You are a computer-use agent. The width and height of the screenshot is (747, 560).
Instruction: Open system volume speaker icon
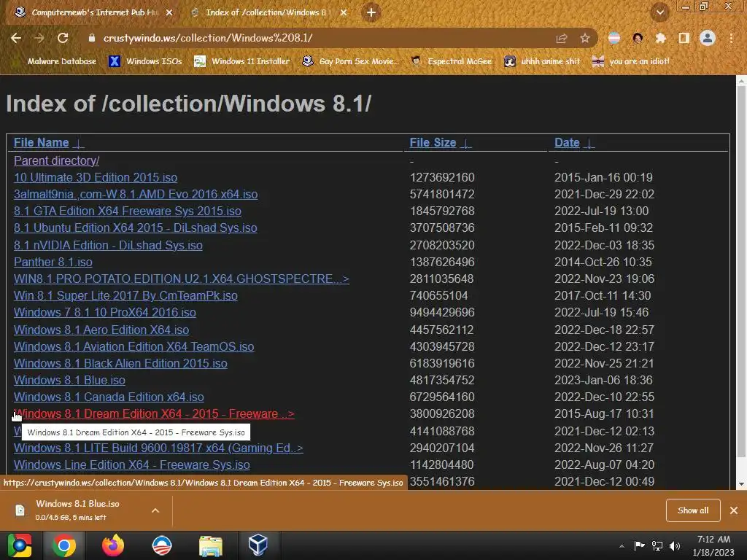(x=675, y=546)
